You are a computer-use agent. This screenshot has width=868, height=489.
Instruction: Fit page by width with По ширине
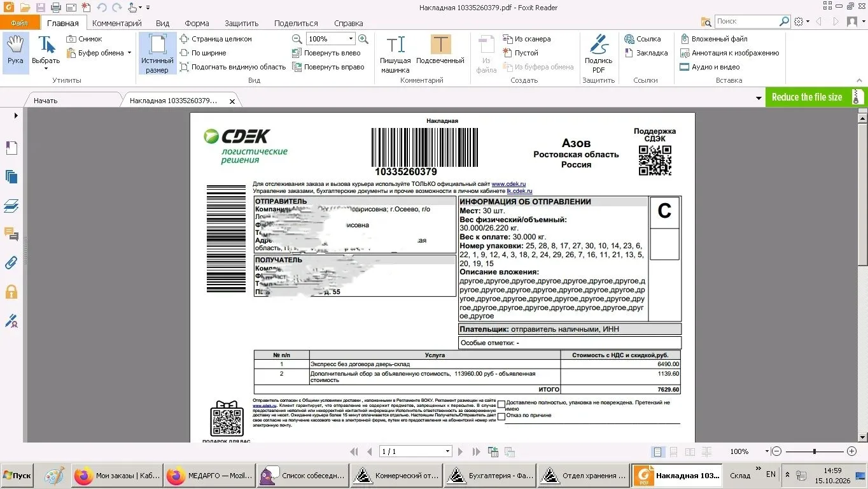202,53
